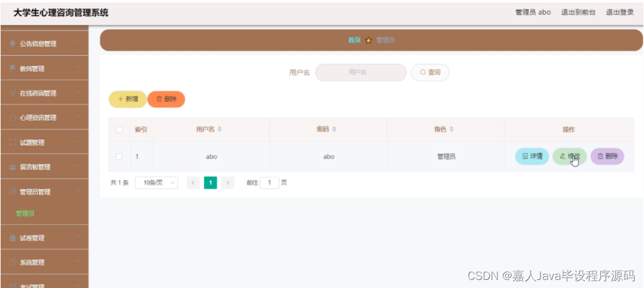
Task: Sort by 密码 column arrows
Action: (334, 129)
